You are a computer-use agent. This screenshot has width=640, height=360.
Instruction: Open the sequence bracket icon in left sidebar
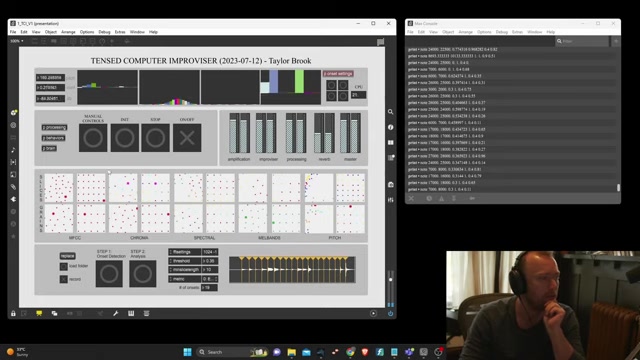point(13,162)
